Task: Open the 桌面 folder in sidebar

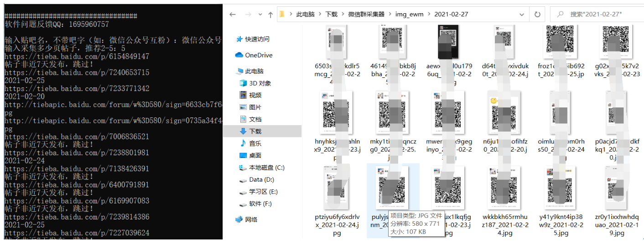Action: click(255, 155)
